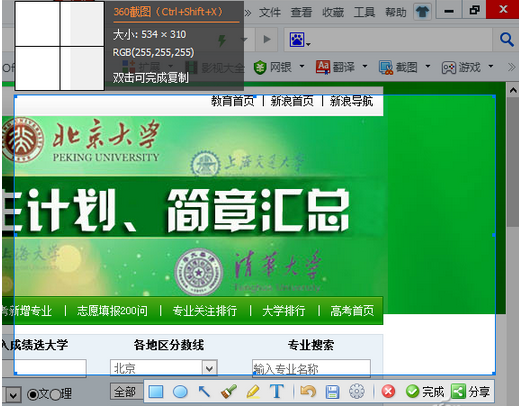Click the Tsinghua University emblem
The height and width of the screenshot is (406, 519).
199,273
